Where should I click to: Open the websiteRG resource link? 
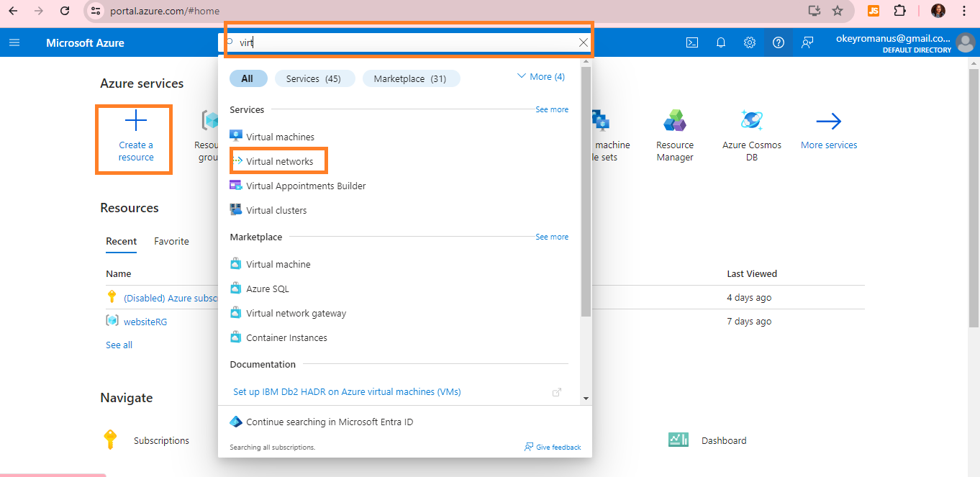(145, 322)
